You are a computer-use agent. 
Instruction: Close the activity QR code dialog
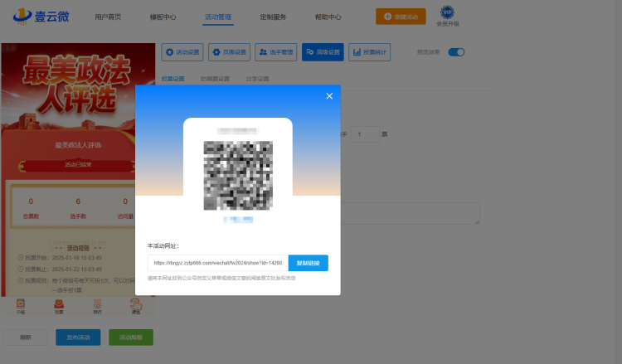pyautogui.click(x=329, y=96)
